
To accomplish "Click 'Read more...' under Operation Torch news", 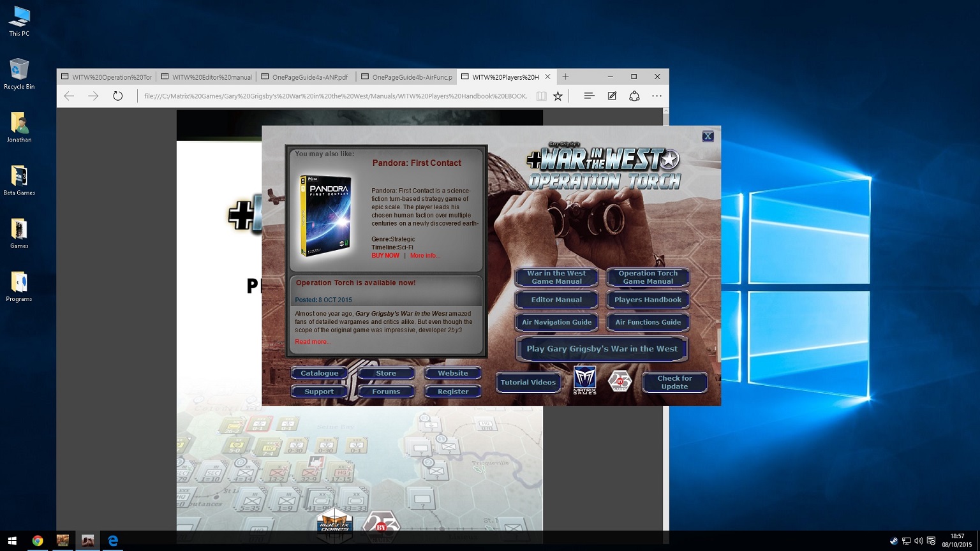I will [313, 342].
